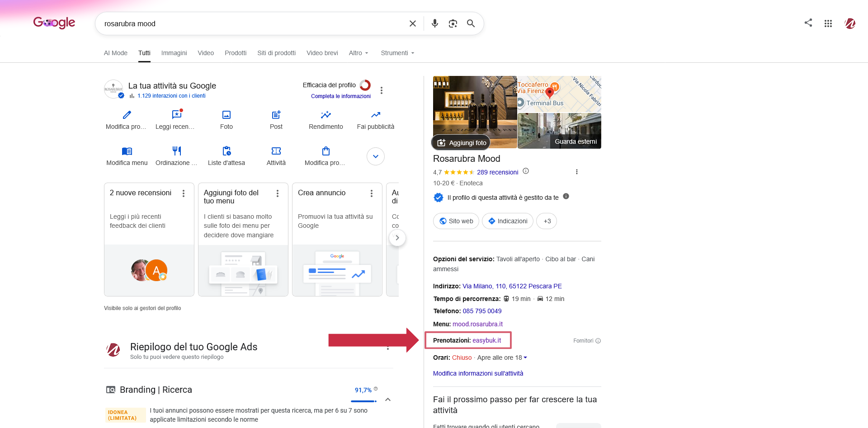Open Attività ticket icon
This screenshot has height=428, width=868.
[x=276, y=151]
